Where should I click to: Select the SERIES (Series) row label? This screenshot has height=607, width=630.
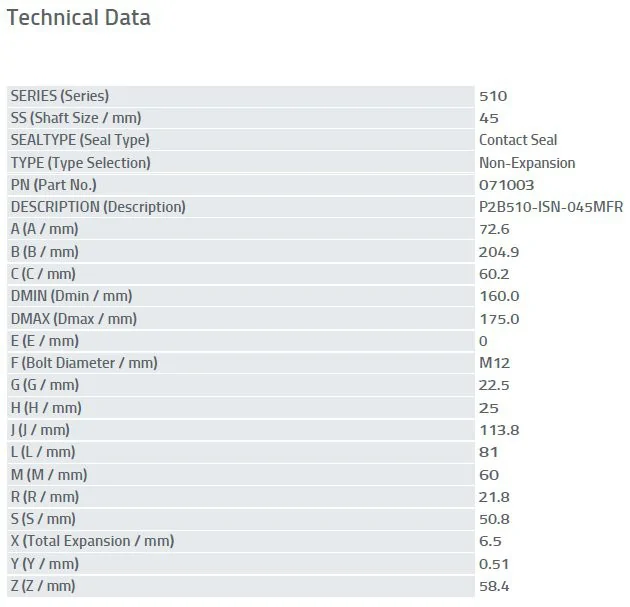pos(59,96)
